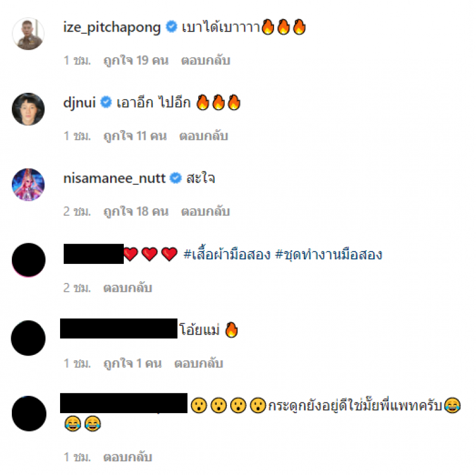View the 19 likes on ize_pitchapong's comment
This screenshot has height=475, width=476.
(136, 61)
